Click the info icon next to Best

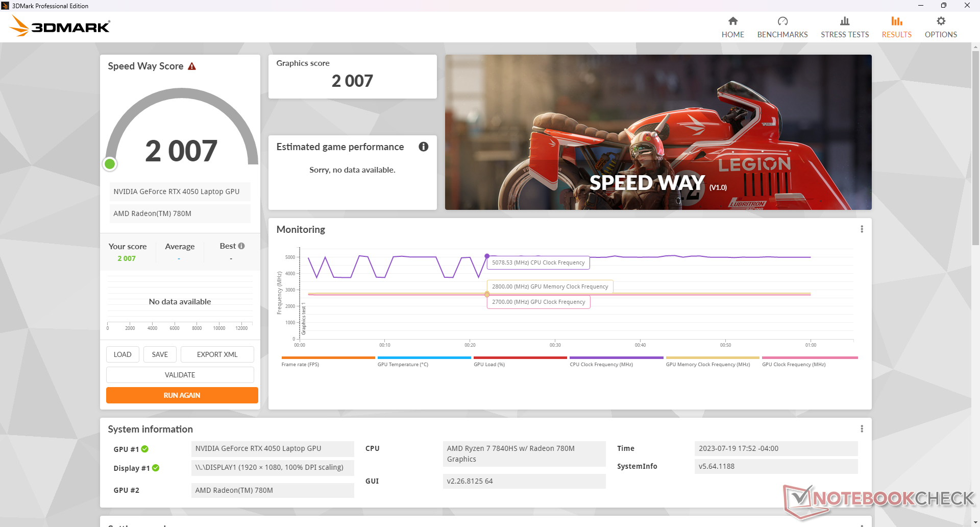click(x=241, y=246)
